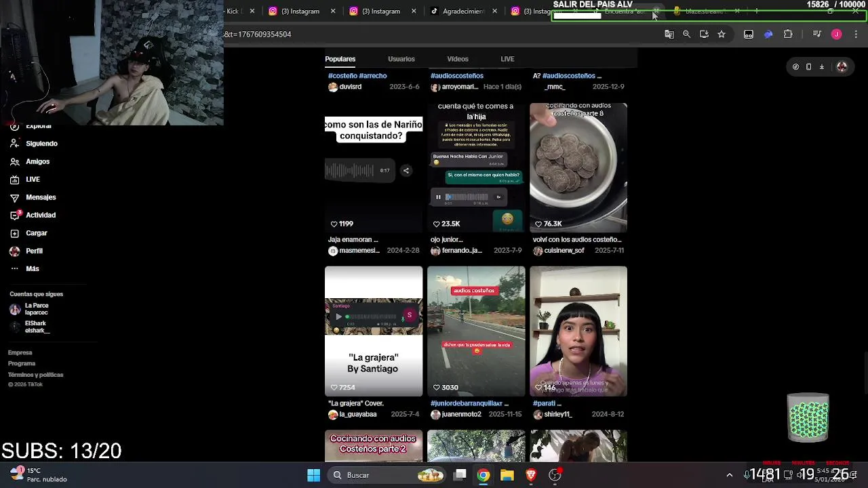The image size is (868, 488).
Task: Open the Chrome three-dot menu
Action: [x=856, y=34]
